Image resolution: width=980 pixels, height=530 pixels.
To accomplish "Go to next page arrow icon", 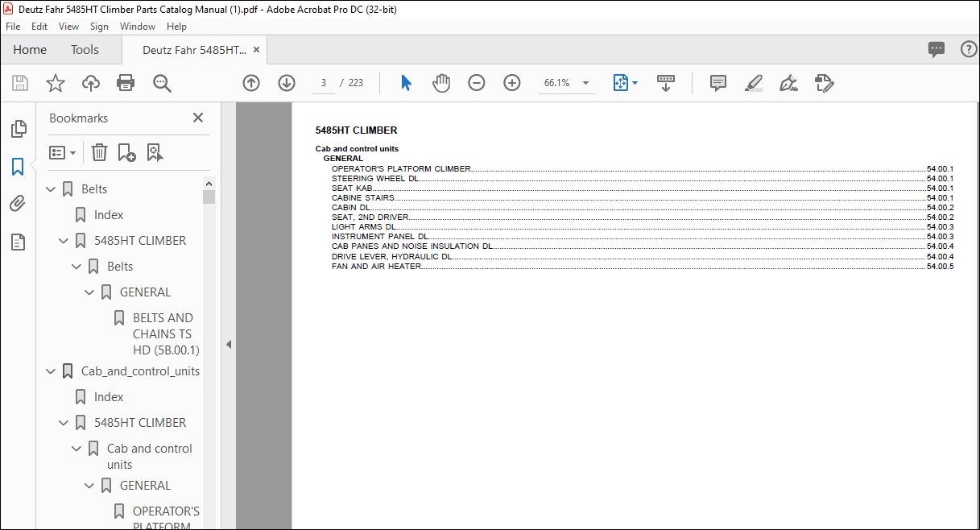I will click(x=287, y=83).
